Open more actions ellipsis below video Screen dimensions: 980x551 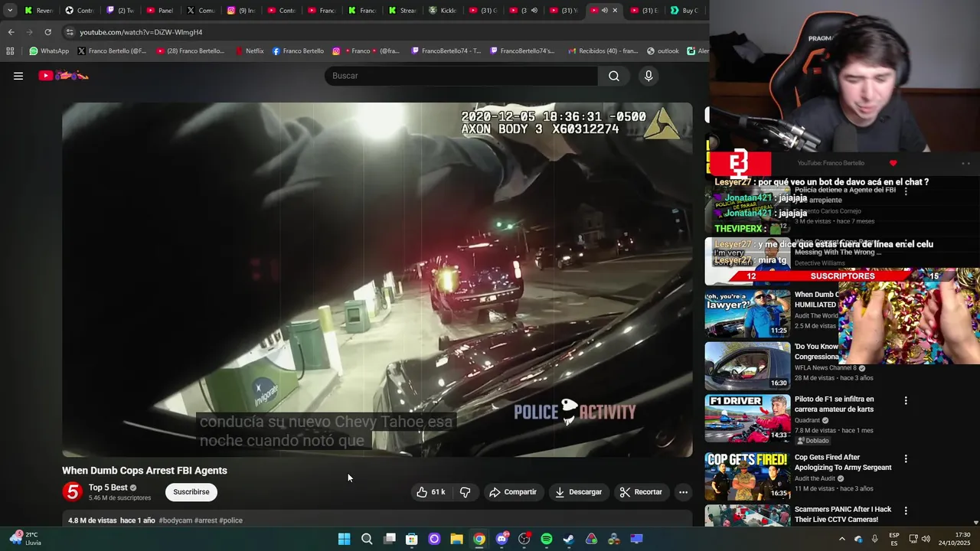pyautogui.click(x=683, y=492)
